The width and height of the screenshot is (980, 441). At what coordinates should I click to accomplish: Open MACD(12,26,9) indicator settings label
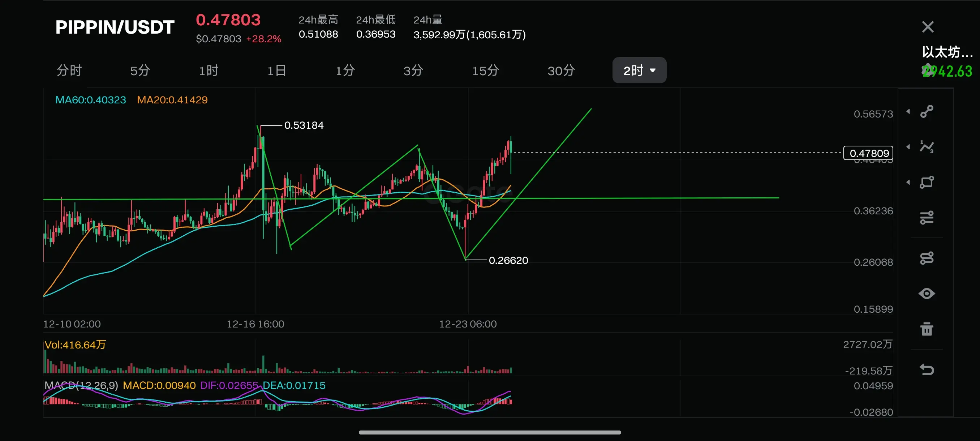pos(81,385)
